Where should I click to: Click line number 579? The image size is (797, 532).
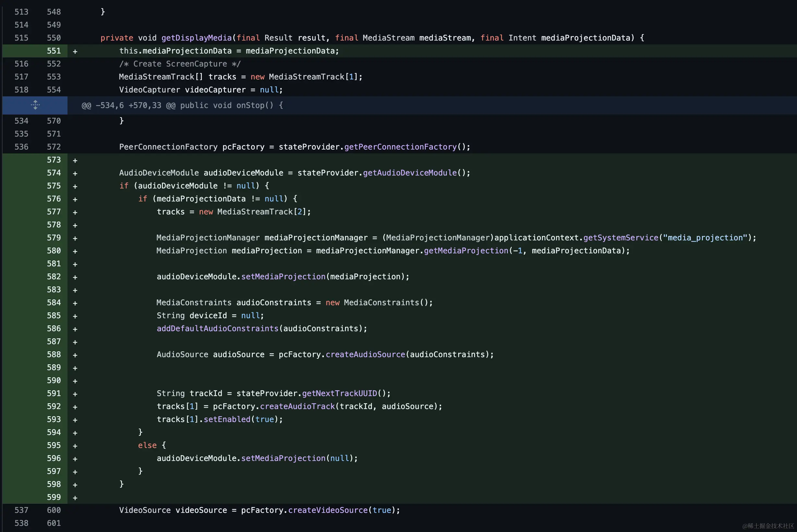click(x=54, y=238)
